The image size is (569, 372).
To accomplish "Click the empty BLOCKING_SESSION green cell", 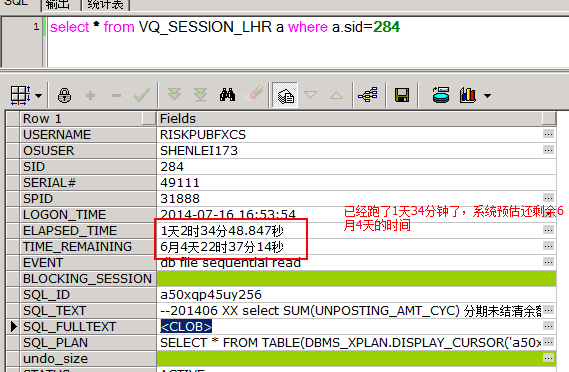I will point(356,278).
